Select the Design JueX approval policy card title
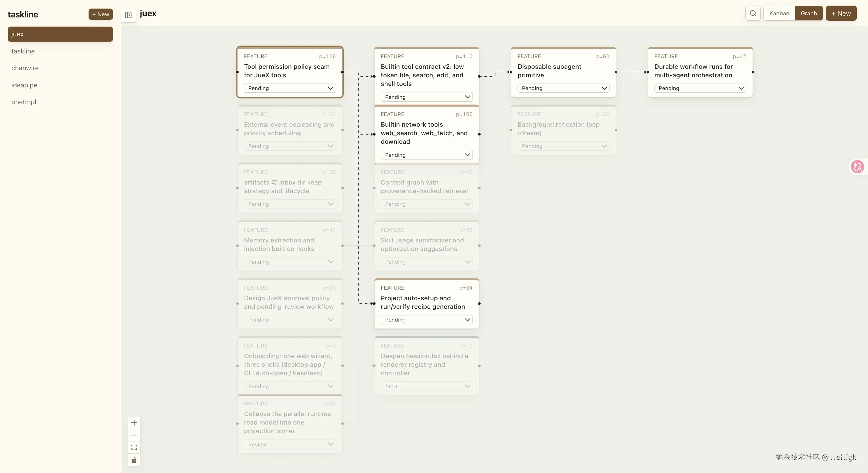This screenshot has width=868, height=473. pyautogui.click(x=289, y=303)
